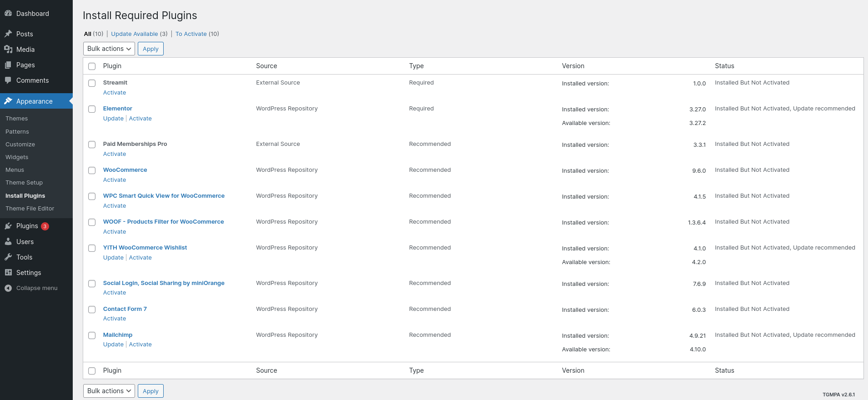Click the TGMPA v2.6.1 version text

839,395
